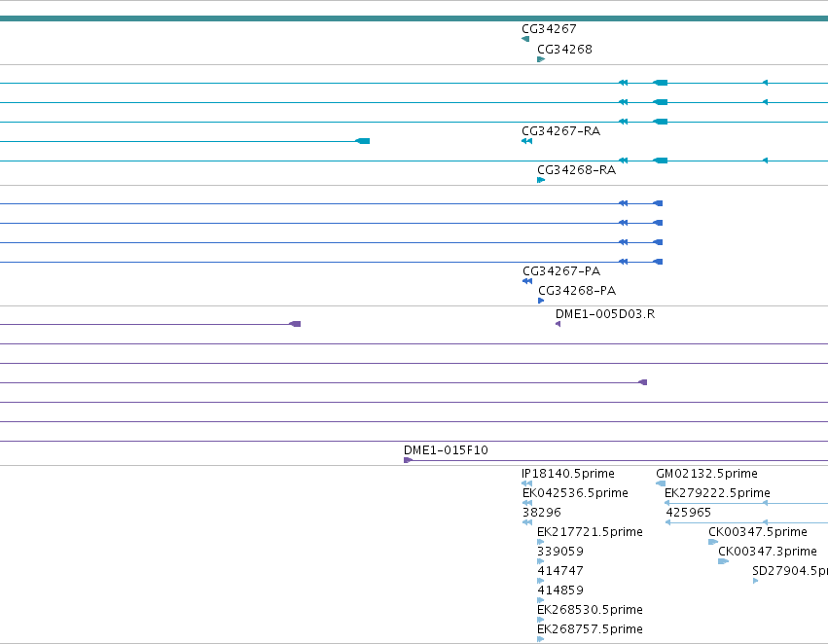Click the CG34267-RA transcript arrow glyph

point(527,141)
